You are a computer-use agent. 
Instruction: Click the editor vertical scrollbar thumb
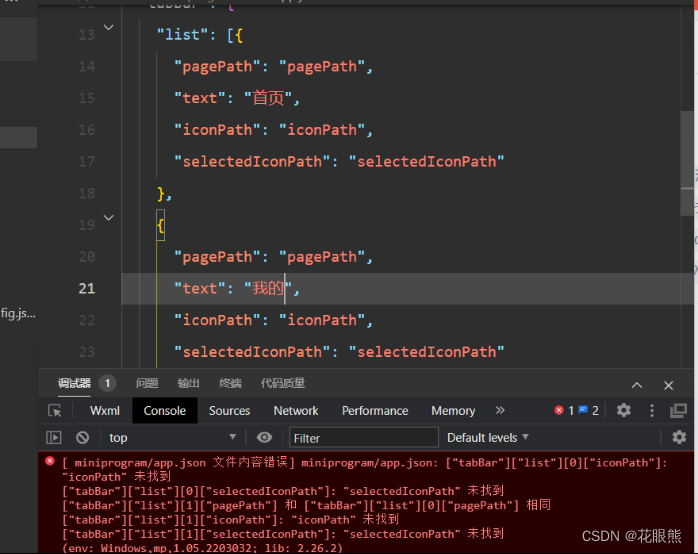(x=687, y=163)
